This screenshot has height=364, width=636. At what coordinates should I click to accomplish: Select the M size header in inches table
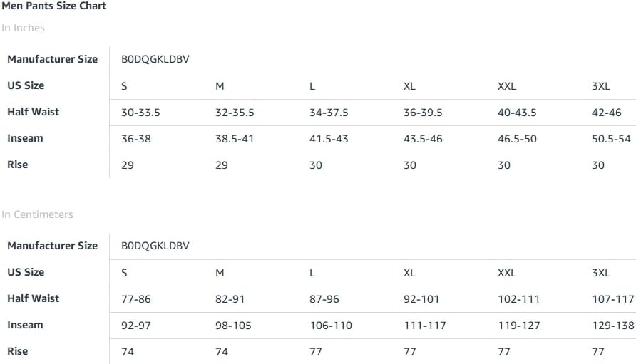coord(220,86)
